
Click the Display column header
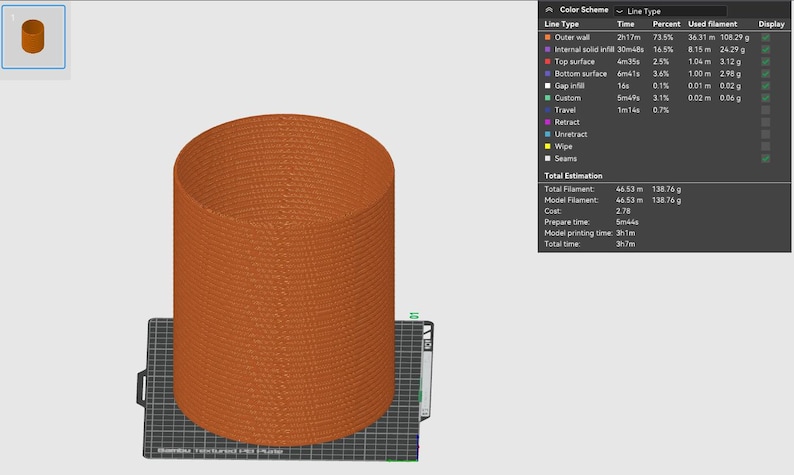tap(771, 24)
